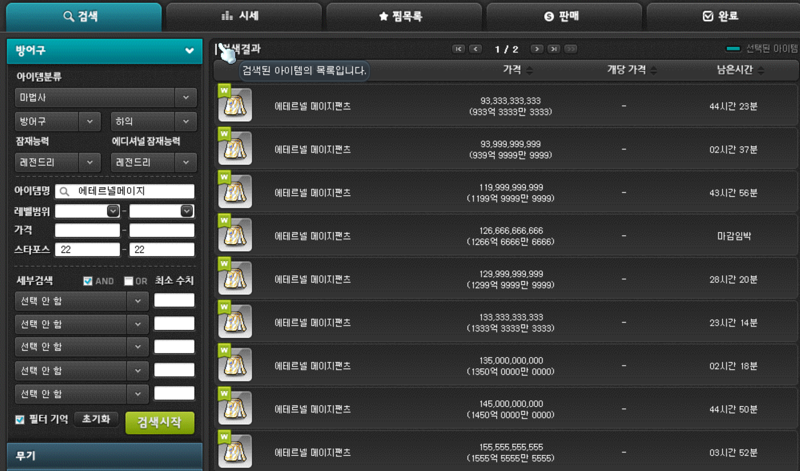800x471 pixels.
Task: Collapse the 방어구 category header
Action: (105, 51)
